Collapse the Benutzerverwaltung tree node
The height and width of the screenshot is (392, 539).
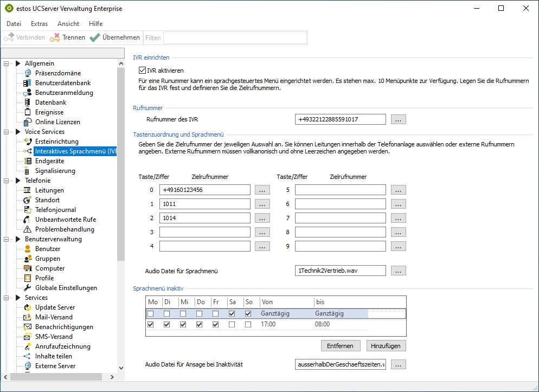click(x=6, y=239)
